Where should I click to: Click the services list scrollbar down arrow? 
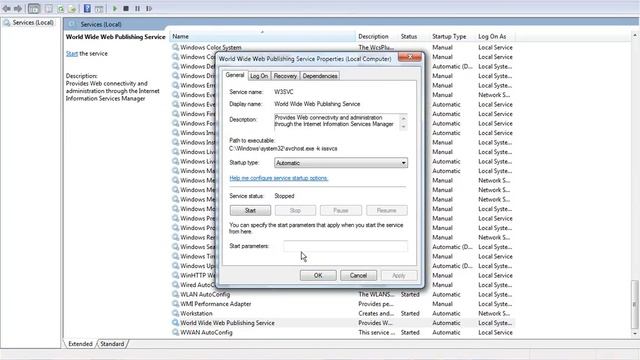pyautogui.click(x=635, y=333)
